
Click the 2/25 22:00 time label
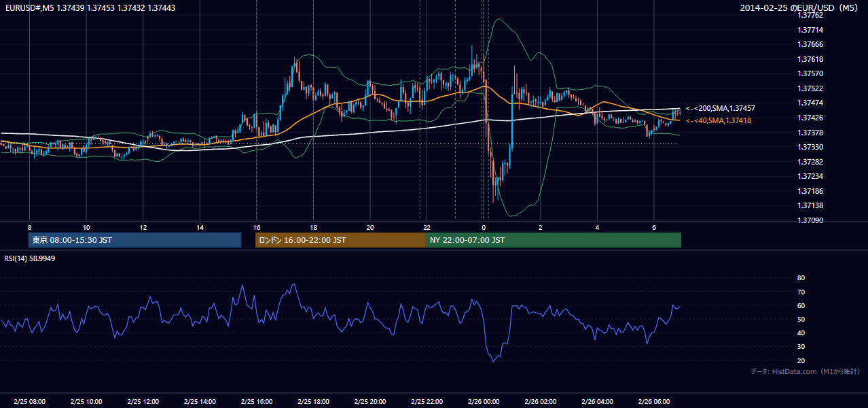coord(427,402)
